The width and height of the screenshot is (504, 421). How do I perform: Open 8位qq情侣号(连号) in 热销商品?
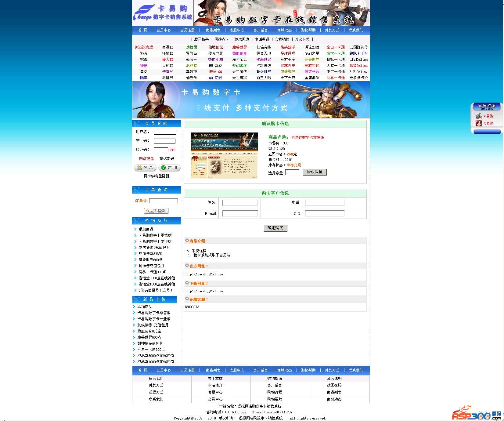pyautogui.click(x=156, y=290)
